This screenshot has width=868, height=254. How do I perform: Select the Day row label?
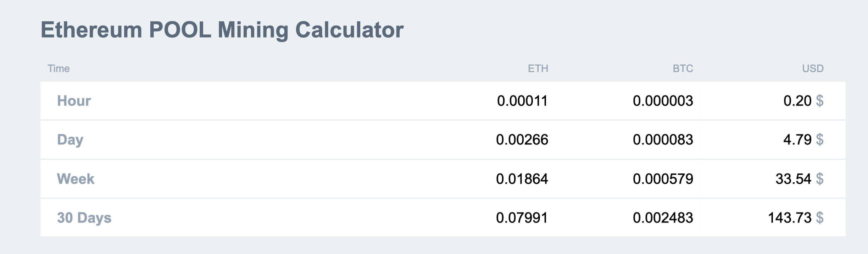[x=70, y=140]
